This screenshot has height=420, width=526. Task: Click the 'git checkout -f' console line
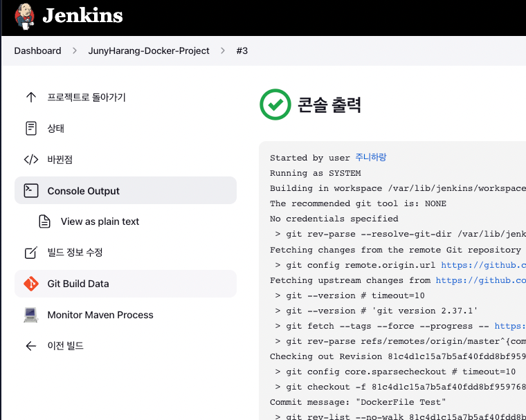(401, 387)
